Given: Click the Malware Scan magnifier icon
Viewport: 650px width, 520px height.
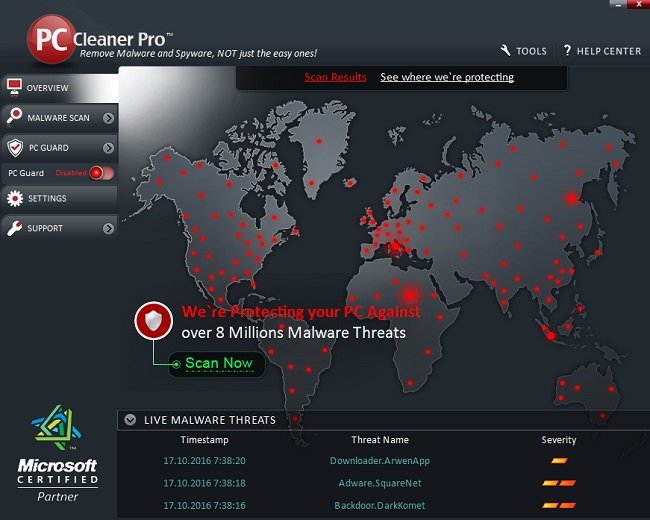Looking at the screenshot, I should pyautogui.click(x=14, y=117).
